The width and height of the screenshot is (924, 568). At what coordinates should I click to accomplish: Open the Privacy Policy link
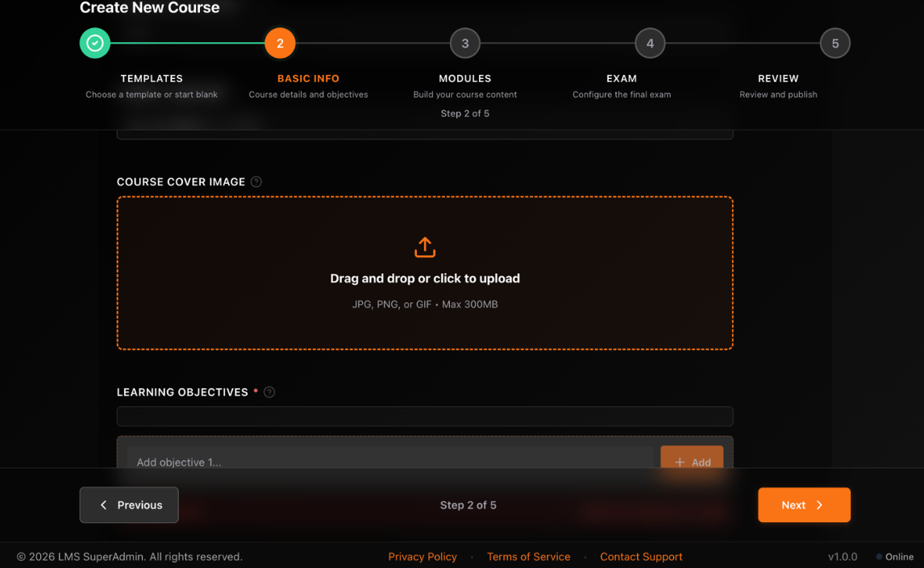coord(422,557)
